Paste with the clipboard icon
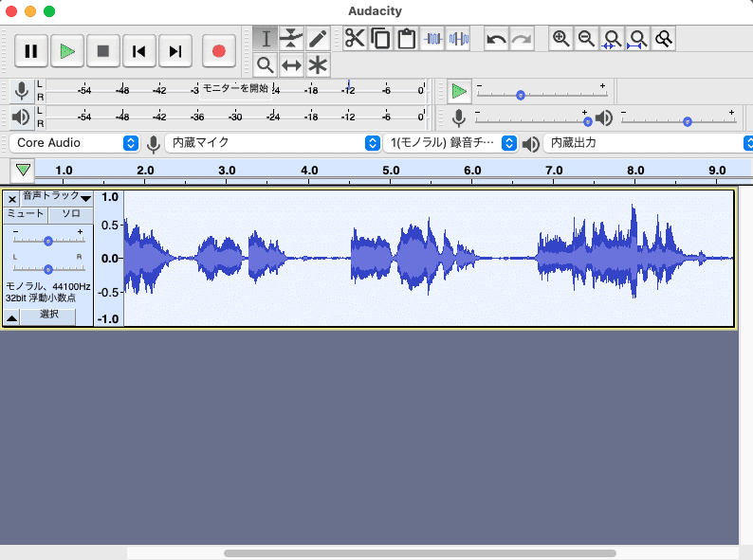This screenshot has width=753, height=560. point(407,39)
